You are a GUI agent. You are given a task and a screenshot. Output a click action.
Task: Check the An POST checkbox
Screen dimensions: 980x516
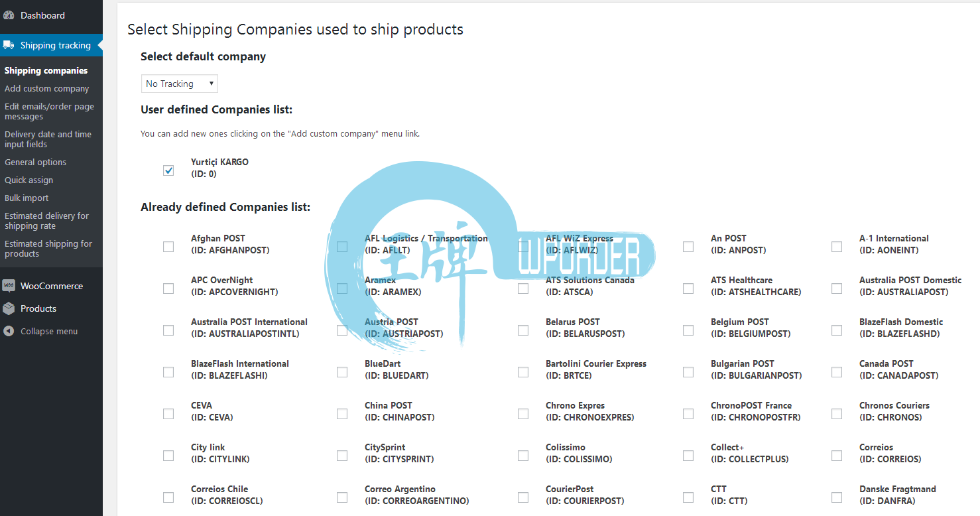pyautogui.click(x=688, y=247)
